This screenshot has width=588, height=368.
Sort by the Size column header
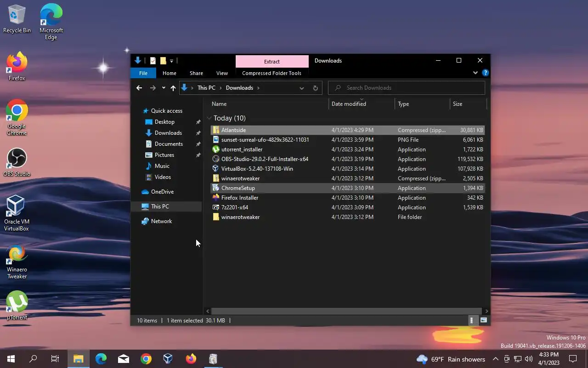click(x=468, y=104)
